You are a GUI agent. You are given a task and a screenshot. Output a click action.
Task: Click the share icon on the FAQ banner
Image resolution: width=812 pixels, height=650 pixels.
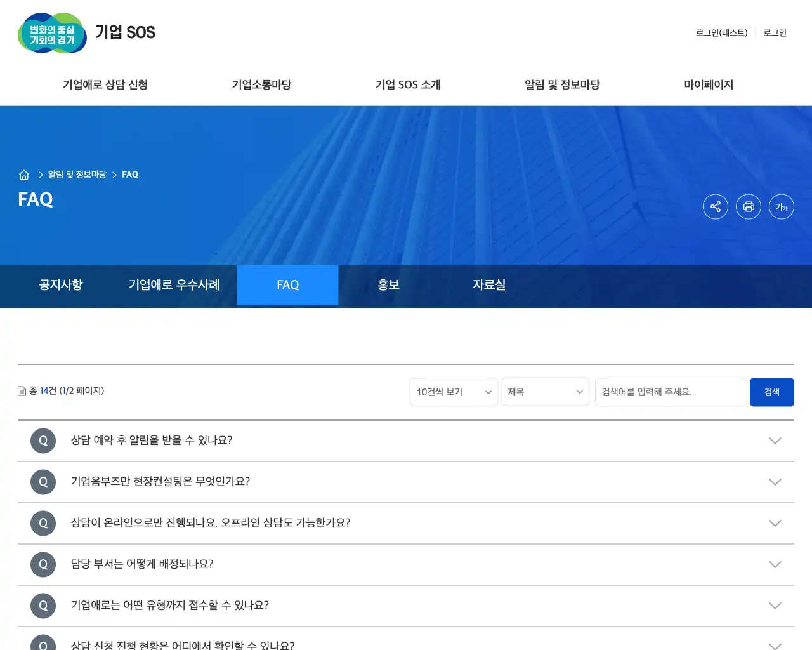pyautogui.click(x=716, y=206)
